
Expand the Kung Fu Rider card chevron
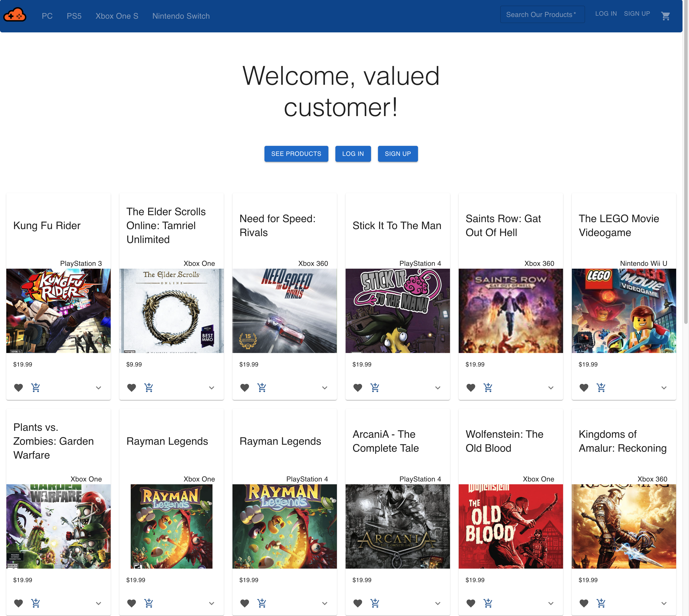pyautogui.click(x=99, y=388)
